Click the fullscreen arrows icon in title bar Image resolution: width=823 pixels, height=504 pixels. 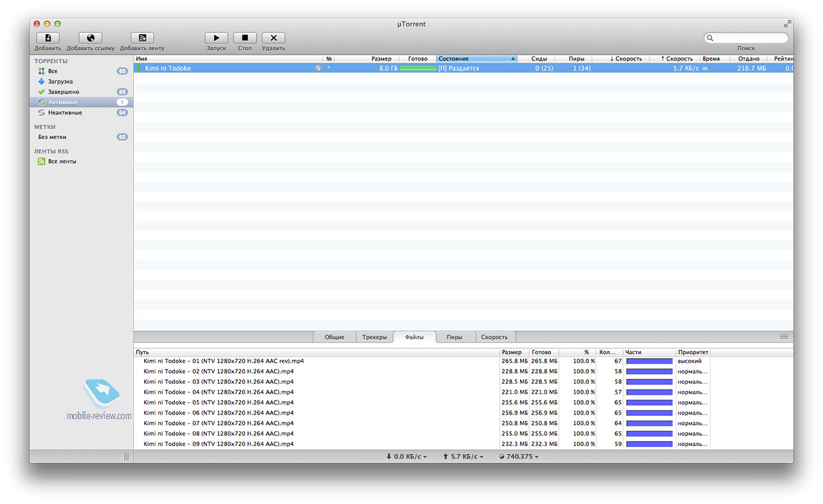[788, 24]
